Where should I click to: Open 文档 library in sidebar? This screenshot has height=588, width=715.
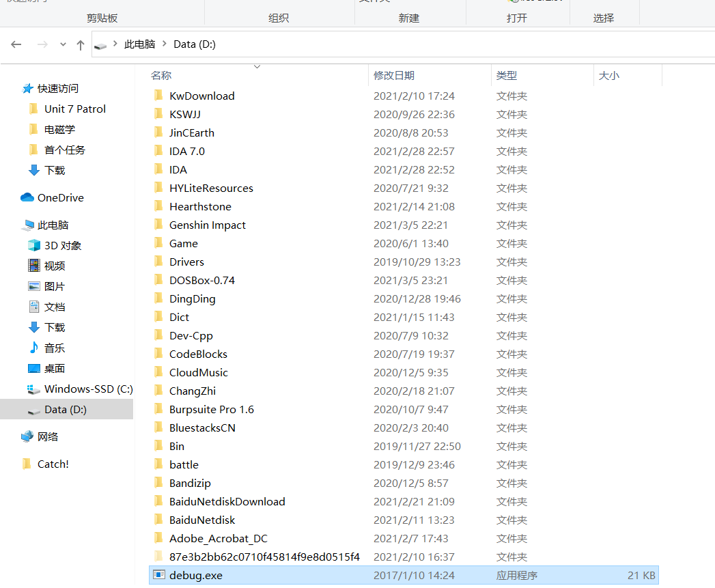click(x=55, y=307)
